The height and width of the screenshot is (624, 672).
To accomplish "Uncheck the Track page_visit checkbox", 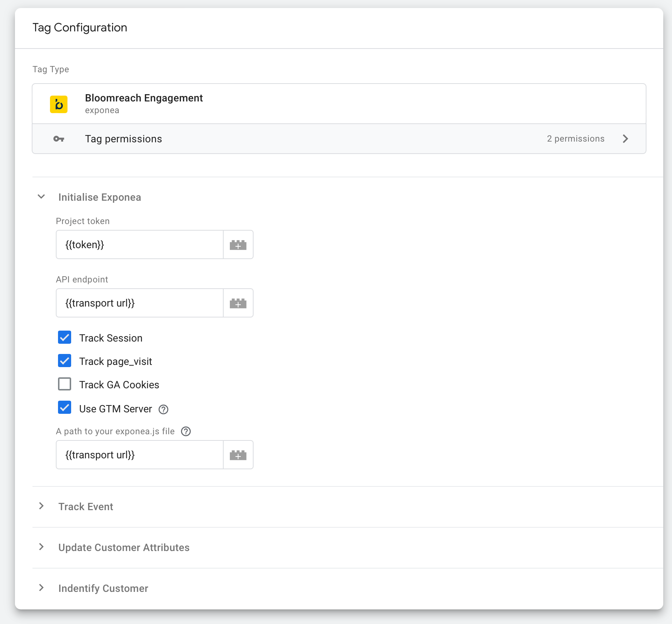I will 65,361.
